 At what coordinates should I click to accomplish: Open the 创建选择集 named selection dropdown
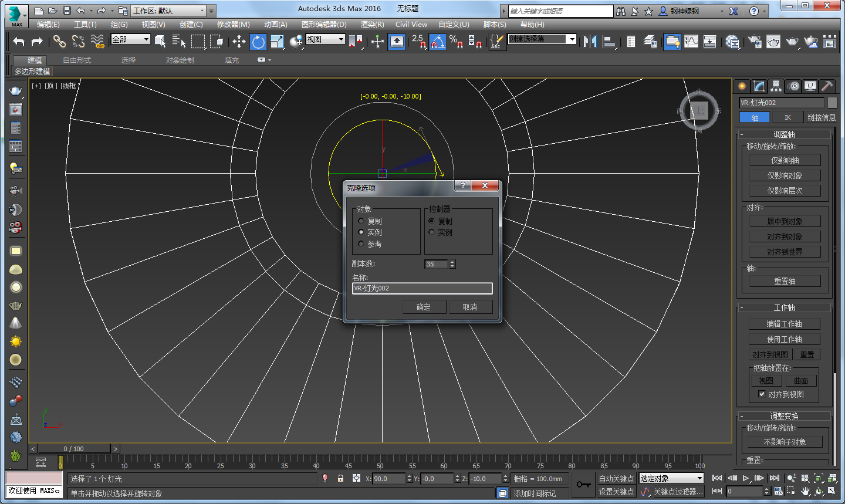coord(542,39)
